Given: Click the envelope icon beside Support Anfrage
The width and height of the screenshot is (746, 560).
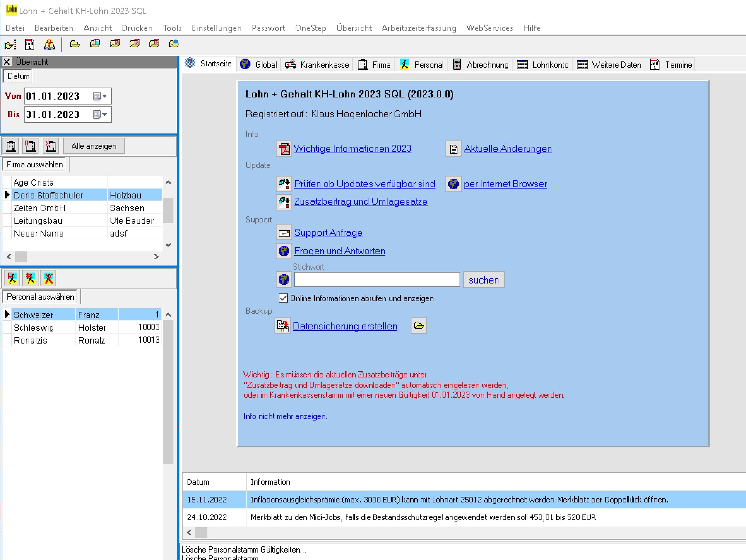Looking at the screenshot, I should click(x=284, y=233).
